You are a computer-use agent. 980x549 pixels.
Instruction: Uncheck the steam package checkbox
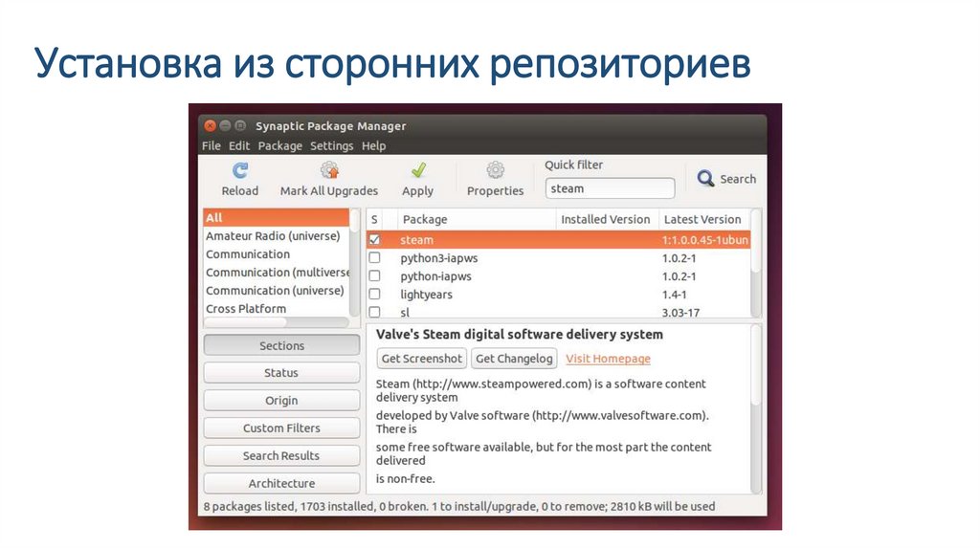coord(374,239)
